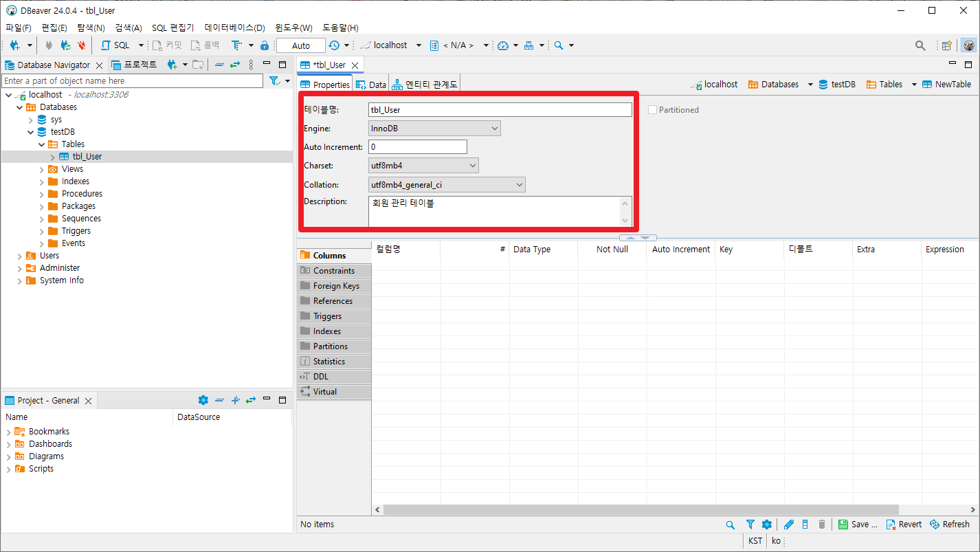Viewport: 980px width, 552px height.
Task: Open the 데이터베이스(D) menu
Action: pos(234,28)
